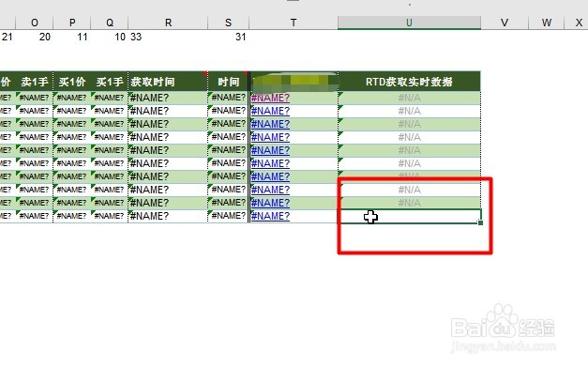
Task: Click cell containing value 20
Action: coord(35,37)
